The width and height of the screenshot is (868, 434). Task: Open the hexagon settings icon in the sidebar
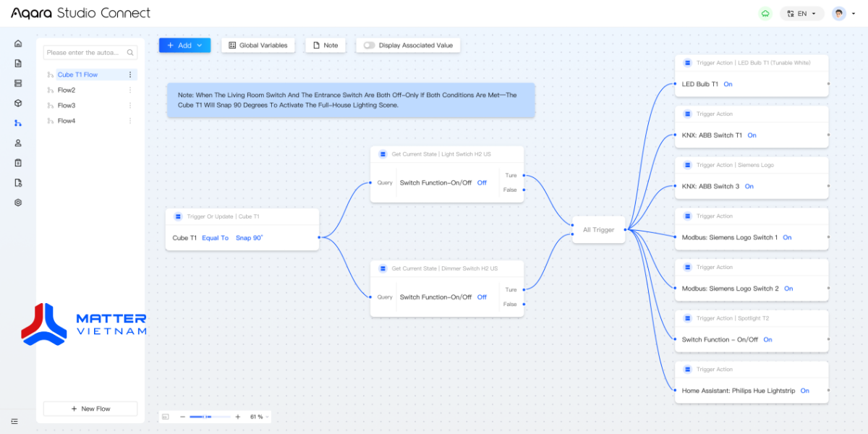point(18,203)
